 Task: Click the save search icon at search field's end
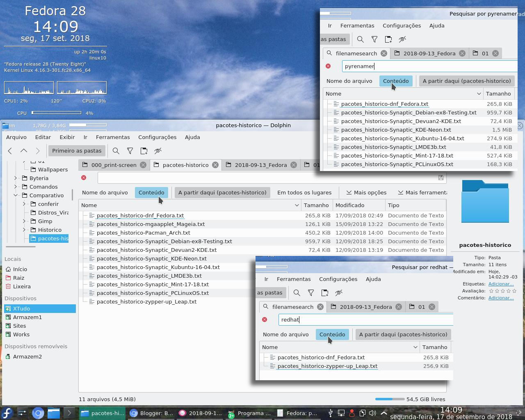coord(441,178)
